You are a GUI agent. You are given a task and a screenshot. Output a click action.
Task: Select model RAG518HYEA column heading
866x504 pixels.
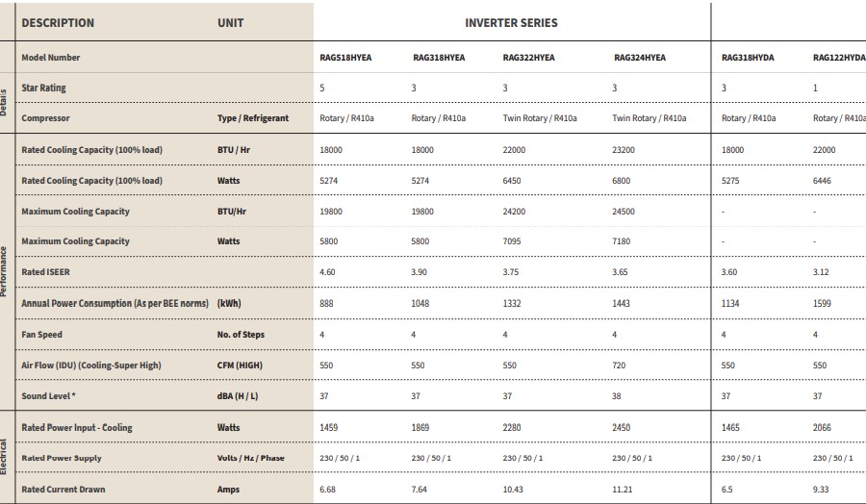(345, 58)
